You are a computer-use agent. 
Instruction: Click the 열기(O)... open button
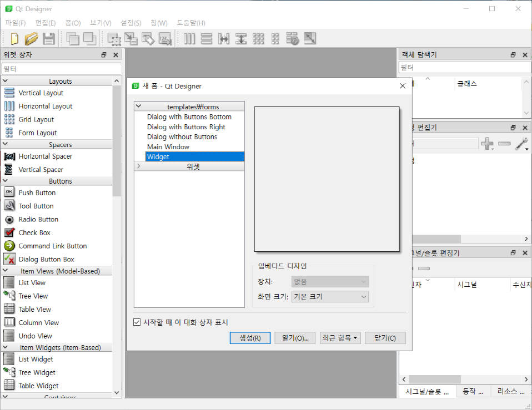click(x=295, y=338)
